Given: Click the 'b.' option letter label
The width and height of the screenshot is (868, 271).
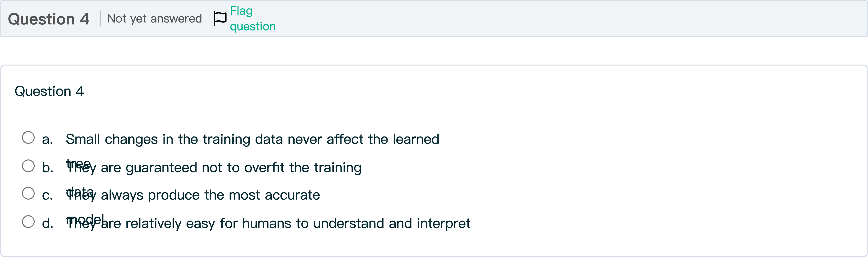Looking at the screenshot, I should click(48, 167).
